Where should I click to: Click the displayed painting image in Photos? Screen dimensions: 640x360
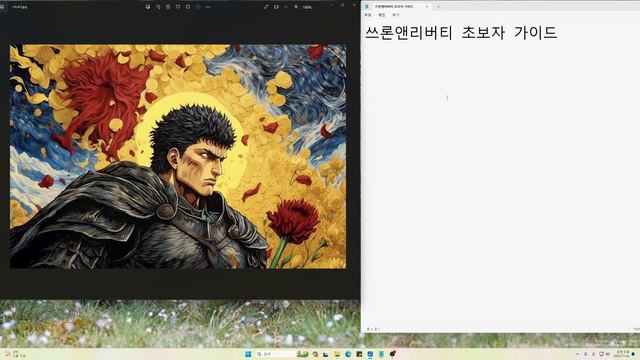point(178,156)
